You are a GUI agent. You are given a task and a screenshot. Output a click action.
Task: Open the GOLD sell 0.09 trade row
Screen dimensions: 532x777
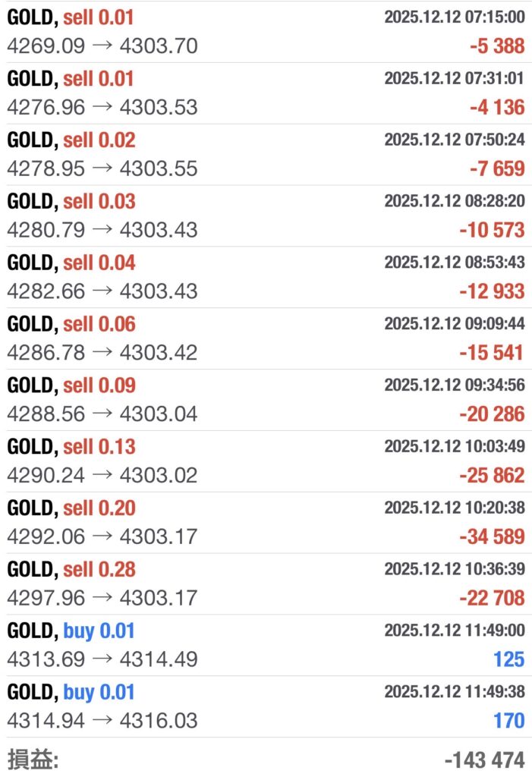pos(266,400)
